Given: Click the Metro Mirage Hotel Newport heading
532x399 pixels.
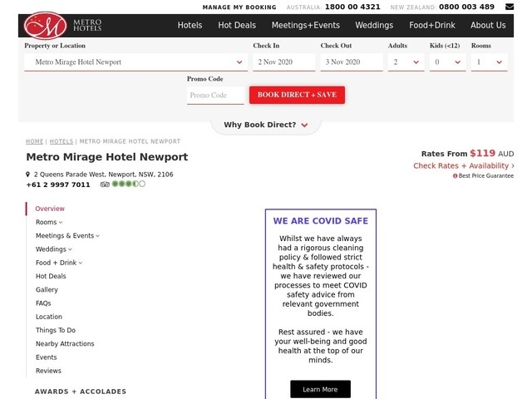Looking at the screenshot, I should (107, 157).
